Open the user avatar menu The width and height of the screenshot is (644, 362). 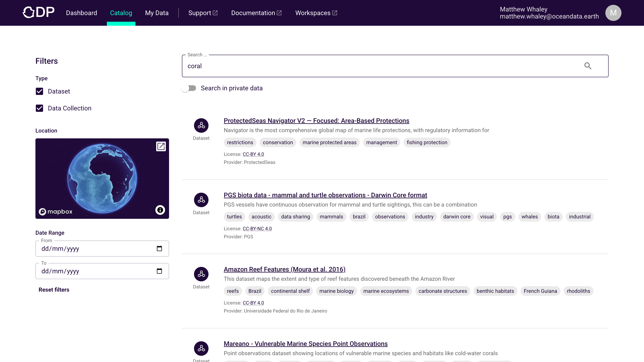613,12
